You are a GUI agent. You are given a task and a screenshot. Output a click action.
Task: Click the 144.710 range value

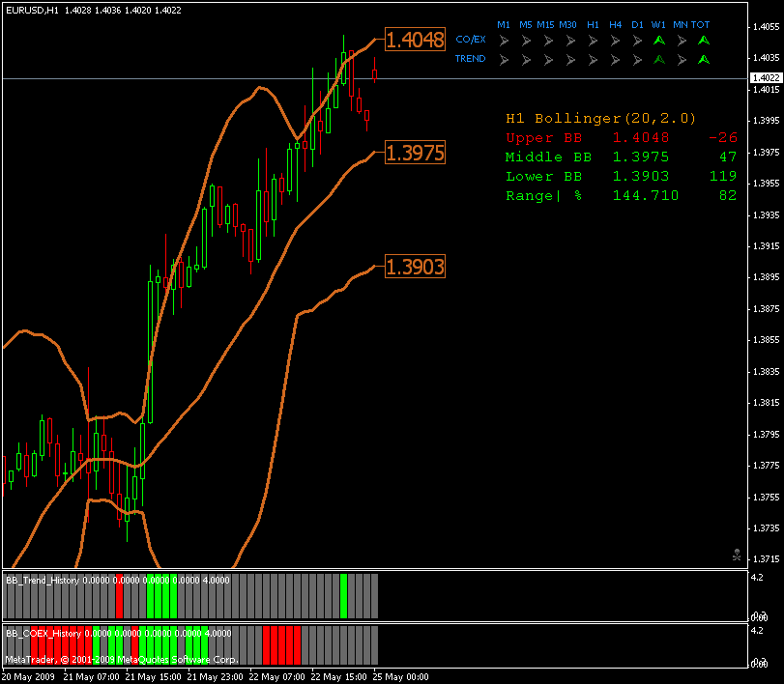[646, 195]
